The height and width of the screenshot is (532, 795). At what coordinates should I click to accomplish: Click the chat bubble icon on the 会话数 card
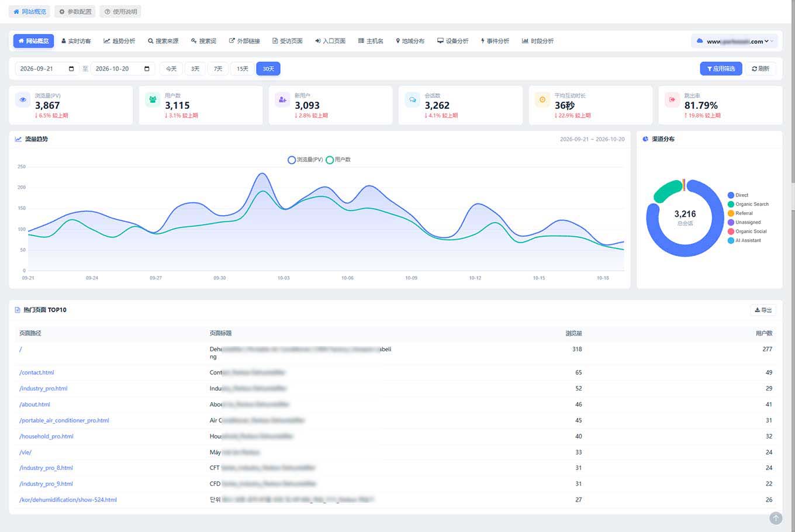tap(413, 100)
